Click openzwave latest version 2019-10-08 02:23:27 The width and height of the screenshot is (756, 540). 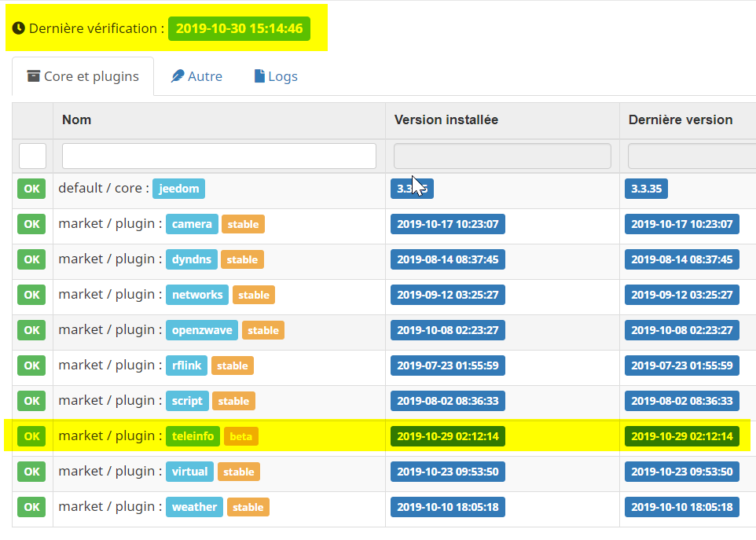[682, 330]
